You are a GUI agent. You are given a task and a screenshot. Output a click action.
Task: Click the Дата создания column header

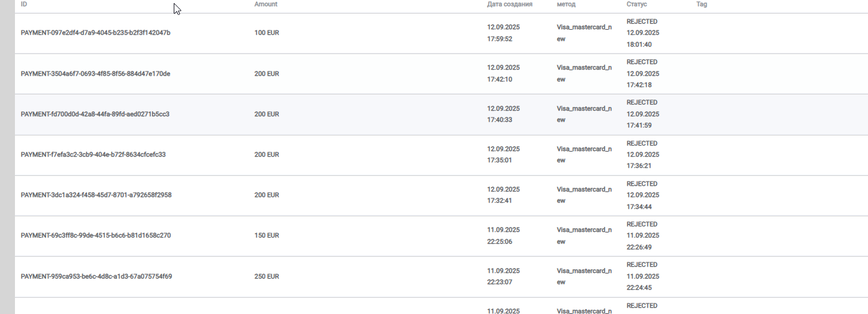pos(509,4)
